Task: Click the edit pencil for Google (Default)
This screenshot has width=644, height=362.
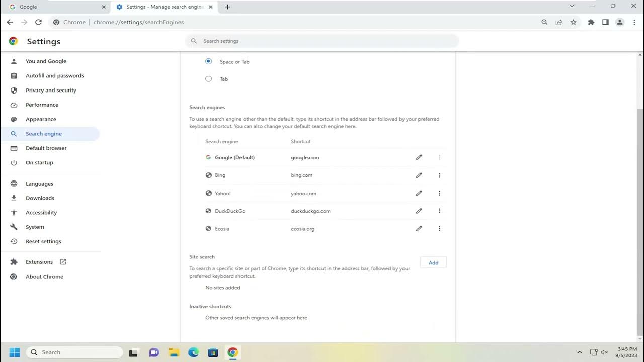Action: point(419,157)
